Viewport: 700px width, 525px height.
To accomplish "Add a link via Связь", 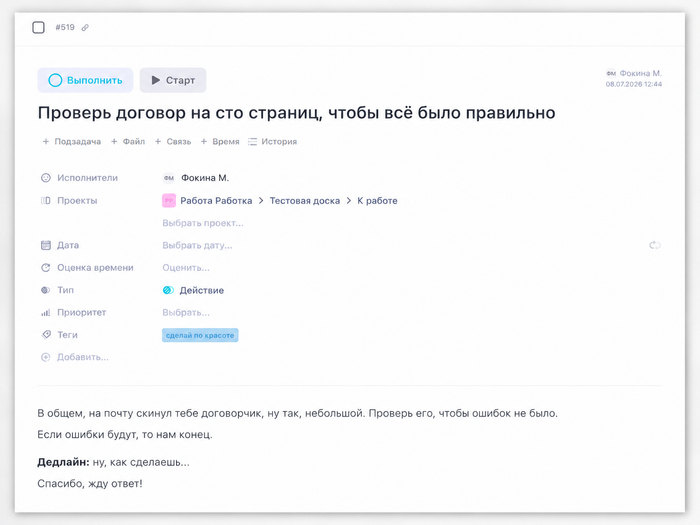I will [x=173, y=142].
